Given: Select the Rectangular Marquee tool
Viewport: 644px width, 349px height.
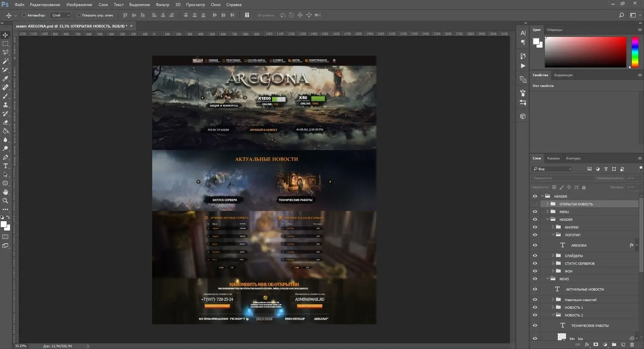Looking at the screenshot, I should pyautogui.click(x=5, y=44).
